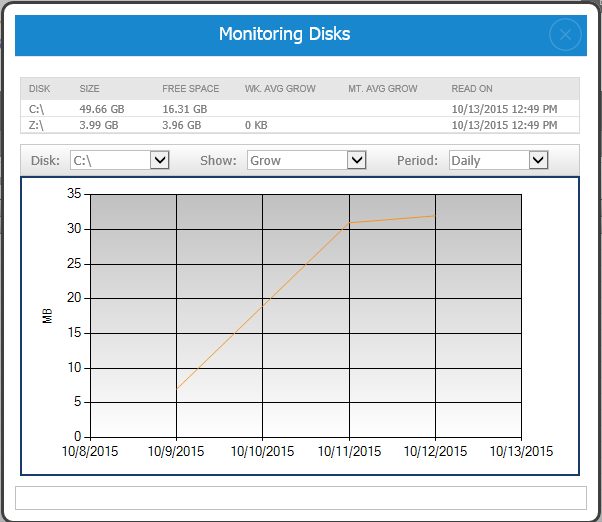602x522 pixels.
Task: Open the Period dropdown arrow
Action: [x=538, y=160]
